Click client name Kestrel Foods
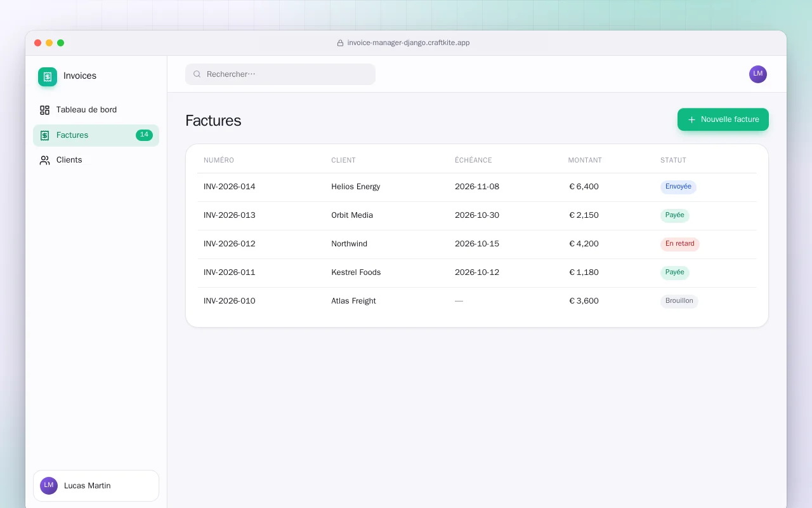Screen dimensions: 812x508 tap(356, 272)
